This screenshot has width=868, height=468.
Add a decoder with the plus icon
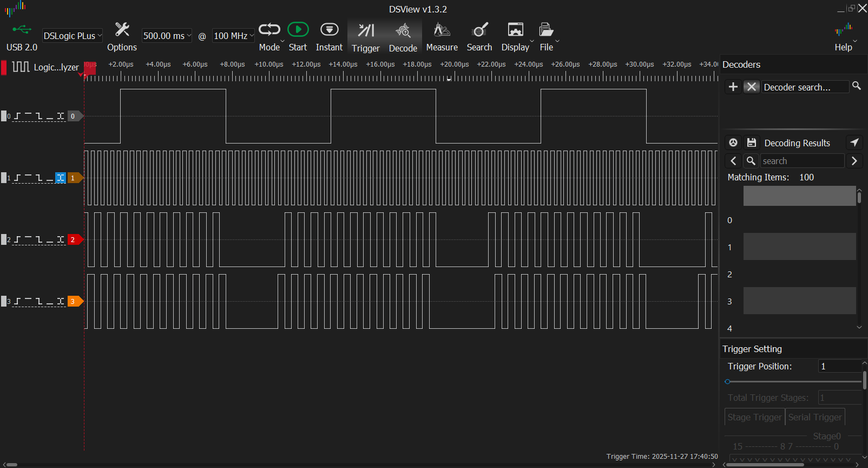pos(733,87)
